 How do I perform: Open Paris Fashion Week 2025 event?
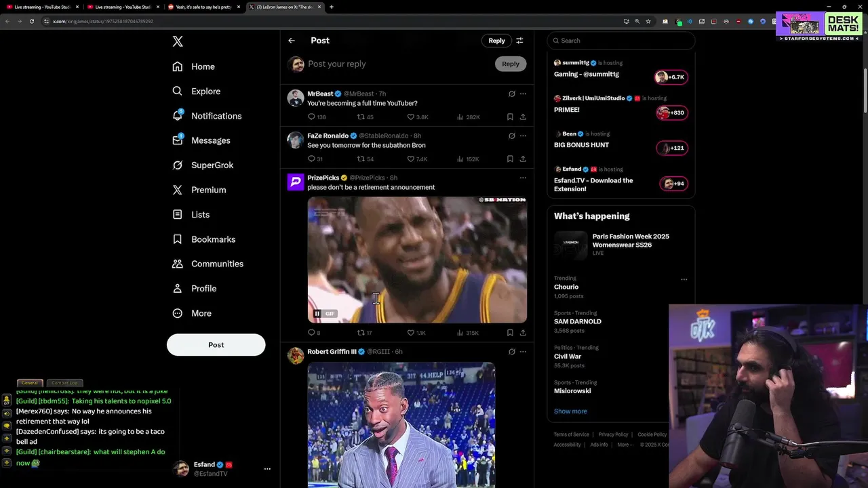620,245
